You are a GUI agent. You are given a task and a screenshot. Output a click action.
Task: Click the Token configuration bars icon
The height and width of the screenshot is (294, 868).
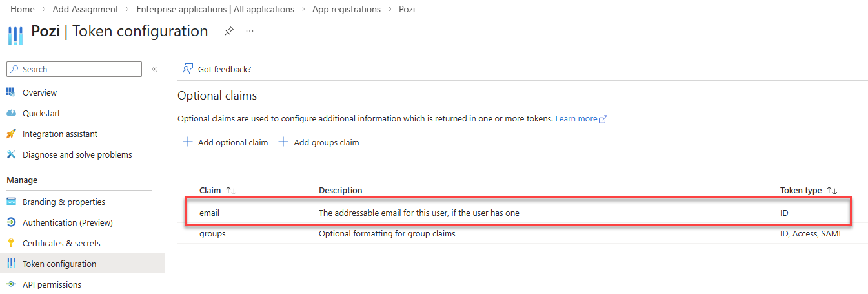[11, 264]
